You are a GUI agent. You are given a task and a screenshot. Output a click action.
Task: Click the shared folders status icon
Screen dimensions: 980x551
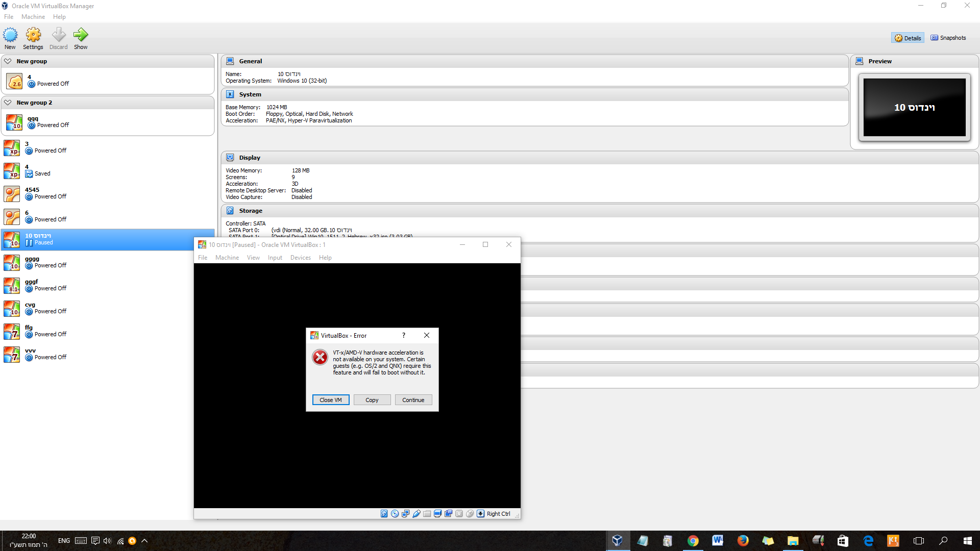click(x=427, y=514)
